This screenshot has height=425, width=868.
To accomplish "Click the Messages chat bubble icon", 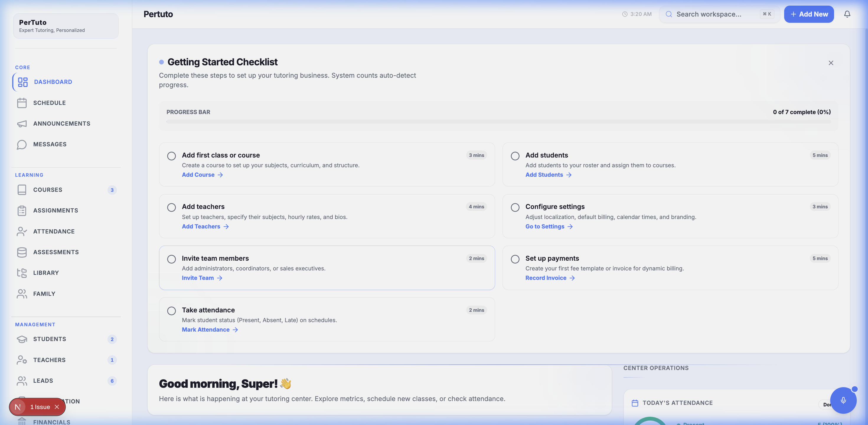I will pyautogui.click(x=22, y=144).
